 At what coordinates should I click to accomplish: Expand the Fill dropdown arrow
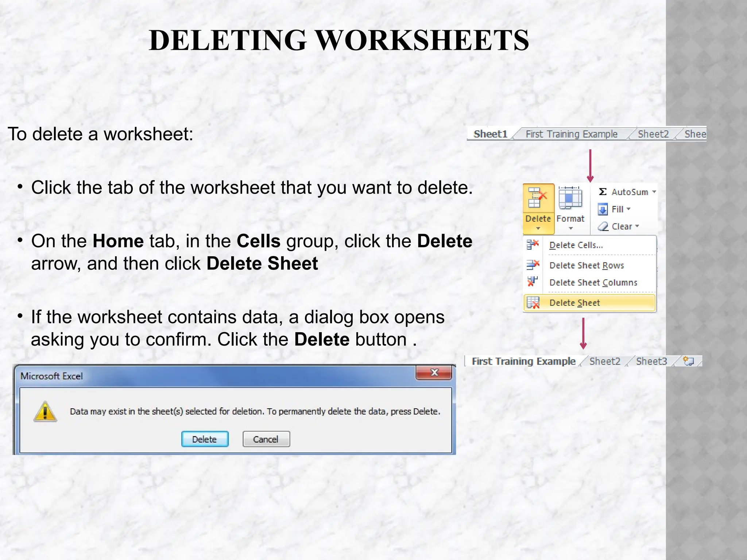pos(628,209)
